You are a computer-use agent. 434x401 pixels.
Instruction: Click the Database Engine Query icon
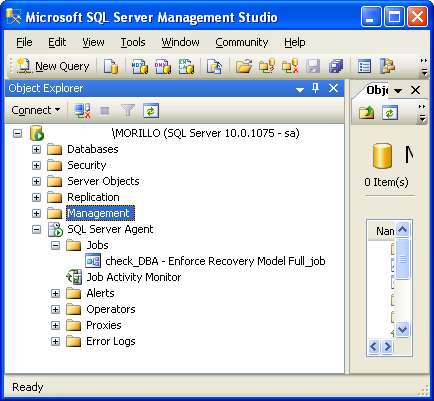(x=111, y=66)
